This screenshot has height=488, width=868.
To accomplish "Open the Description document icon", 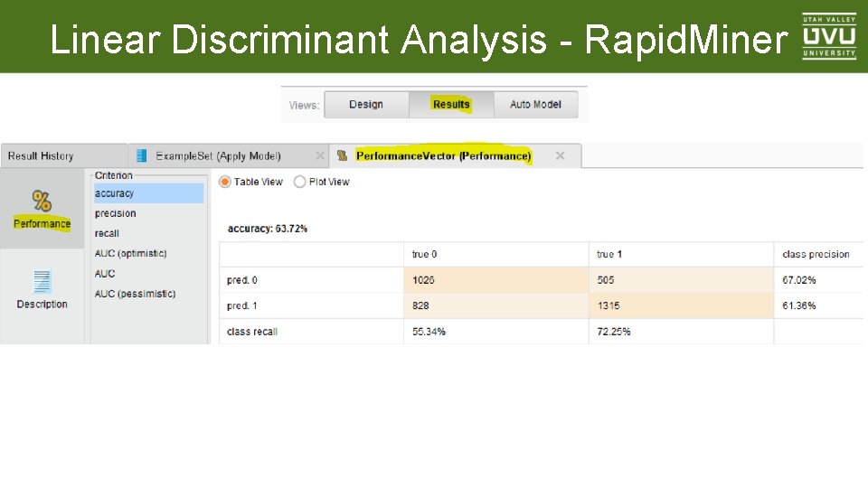I will tap(42, 282).
